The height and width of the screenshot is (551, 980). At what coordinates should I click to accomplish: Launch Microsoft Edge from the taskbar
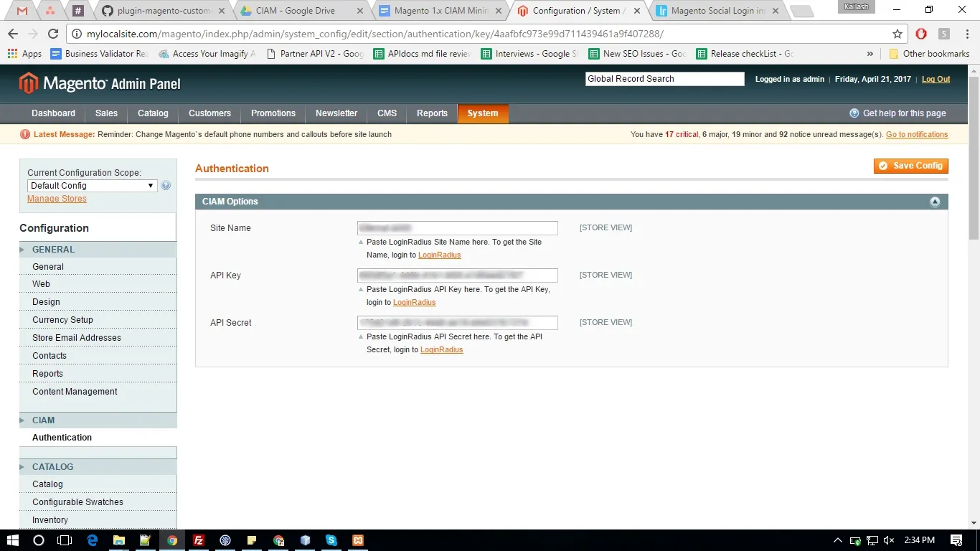93,540
